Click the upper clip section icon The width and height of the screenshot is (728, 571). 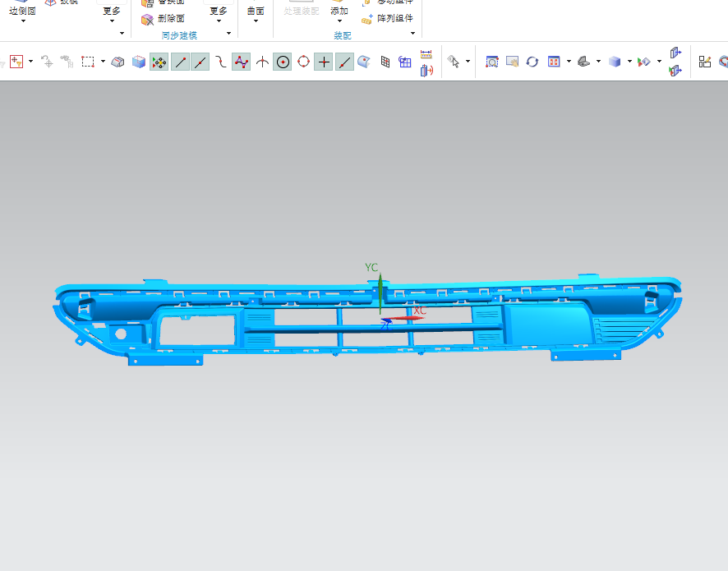[675, 53]
